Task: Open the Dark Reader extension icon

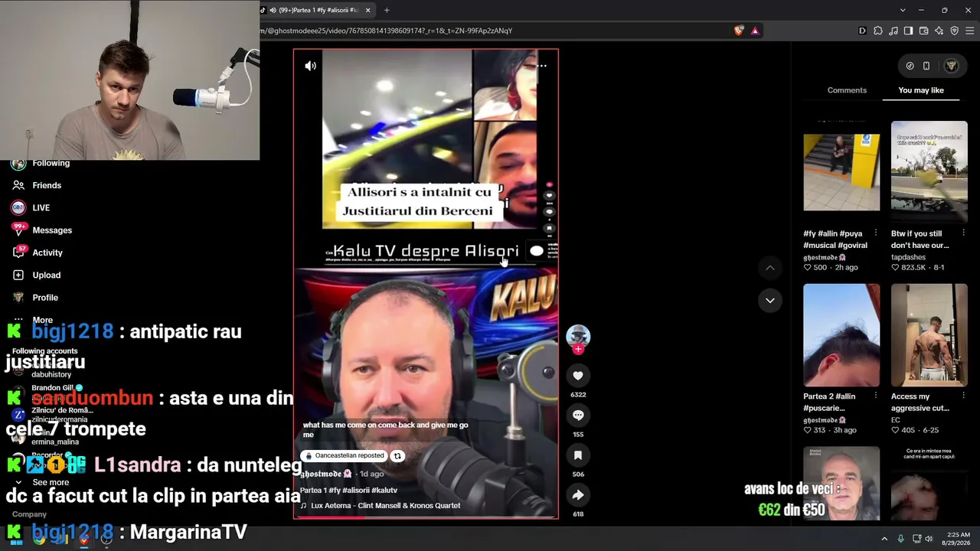Action: [x=862, y=31]
